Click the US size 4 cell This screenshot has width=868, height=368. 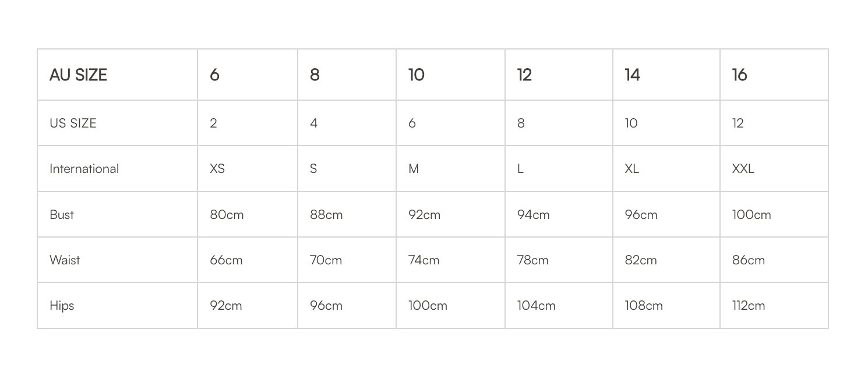click(x=347, y=123)
